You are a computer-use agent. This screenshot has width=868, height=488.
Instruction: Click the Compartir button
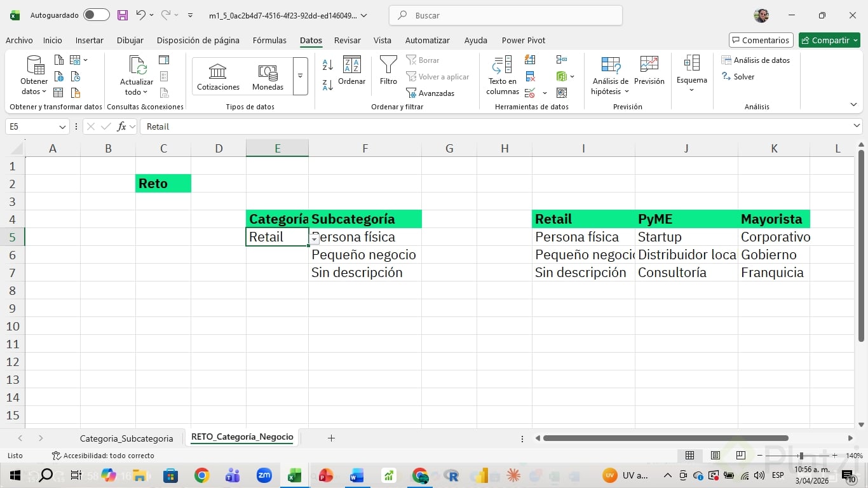pos(829,40)
